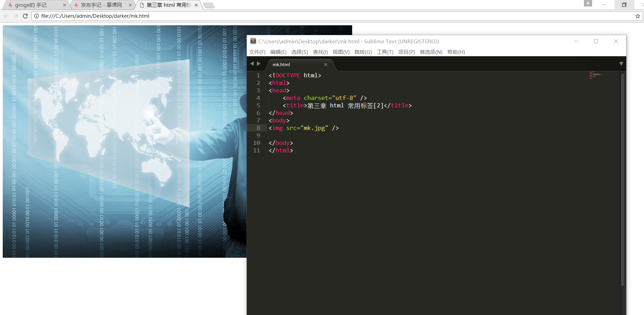Screen dimensions: 644x315
Task: Go forward in the browser
Action: [x=16, y=16]
